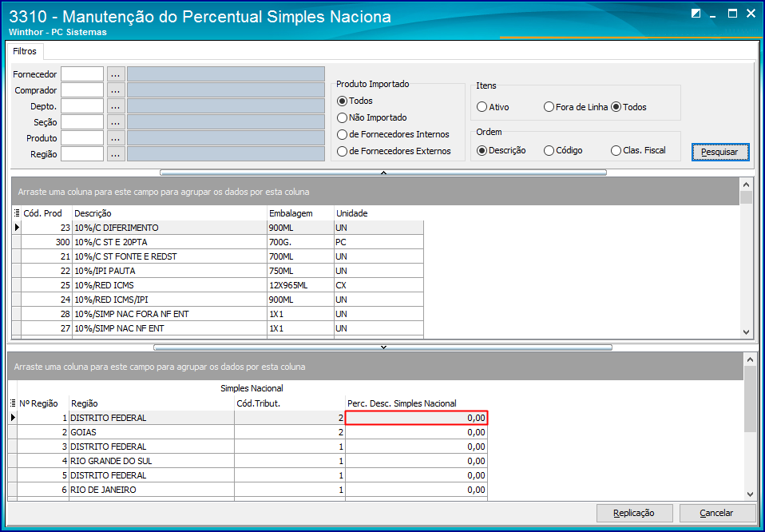Image resolution: width=765 pixels, height=532 pixels.
Task: Sort by Descrição column header
Action: pos(169,213)
